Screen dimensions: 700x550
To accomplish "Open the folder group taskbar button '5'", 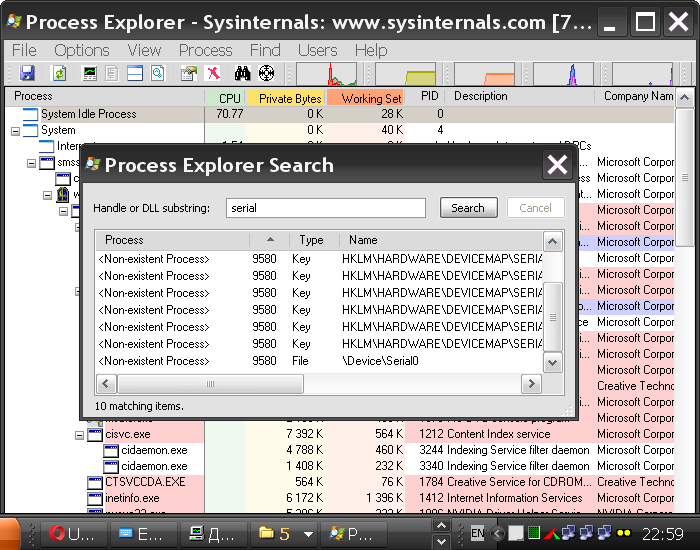I will tap(283, 534).
